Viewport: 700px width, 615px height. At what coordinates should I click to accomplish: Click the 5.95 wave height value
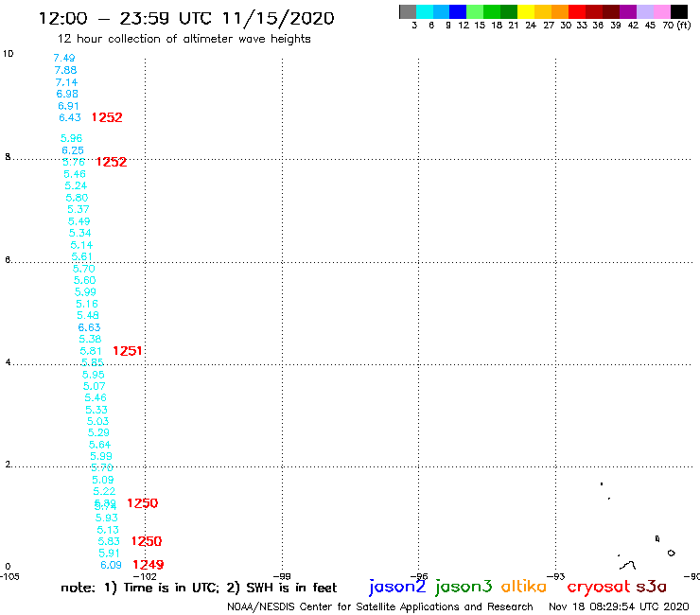pos(94,375)
